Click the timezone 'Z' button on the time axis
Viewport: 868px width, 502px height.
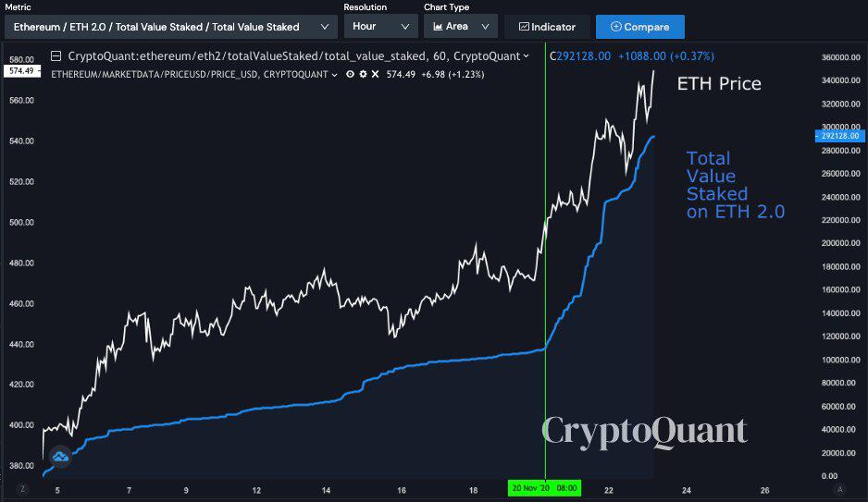pos(23,489)
